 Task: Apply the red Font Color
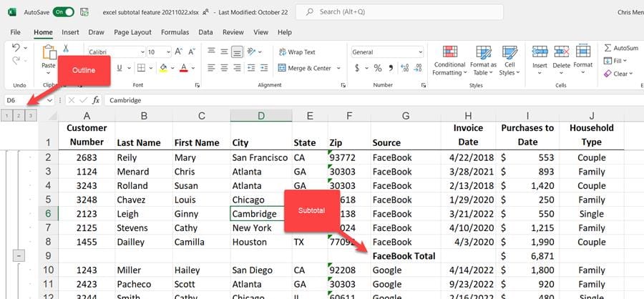[x=184, y=68]
